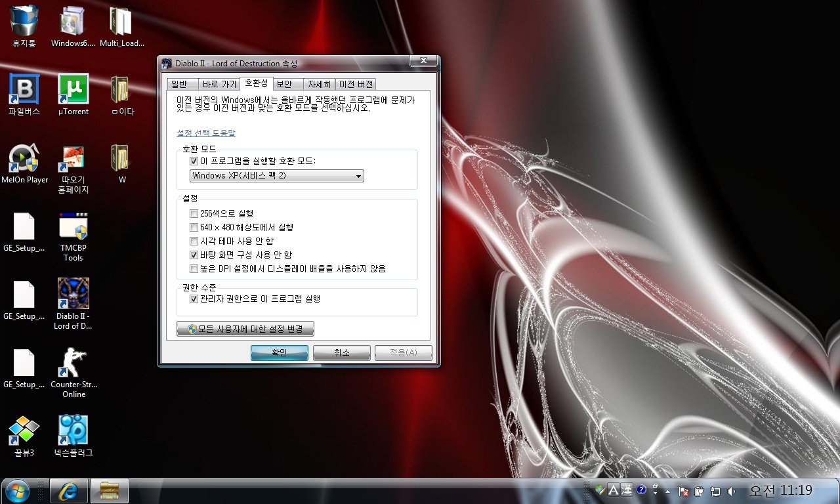Select the Counter-Str... Online shortcut
The width and height of the screenshot is (840, 504).
(73, 372)
